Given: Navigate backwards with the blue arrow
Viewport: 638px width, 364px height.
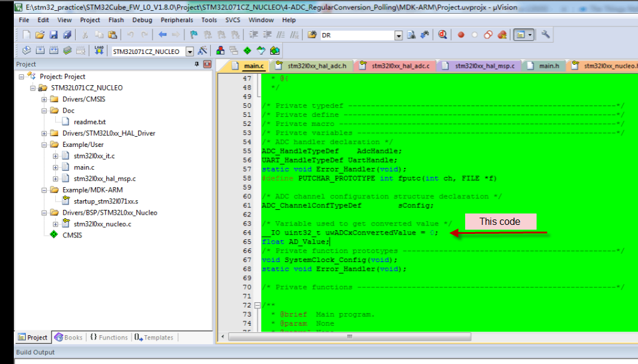Looking at the screenshot, I should (x=162, y=35).
